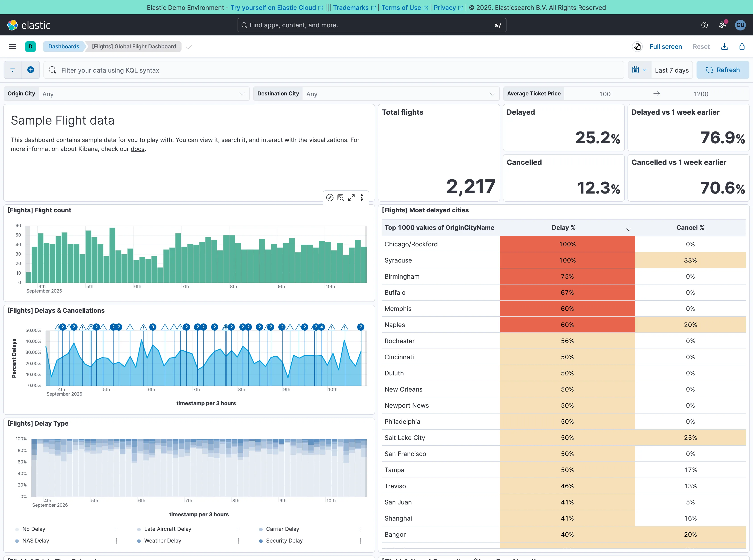753x560 pixels.
Task: Sort by the Cancel % column header
Action: tap(690, 228)
